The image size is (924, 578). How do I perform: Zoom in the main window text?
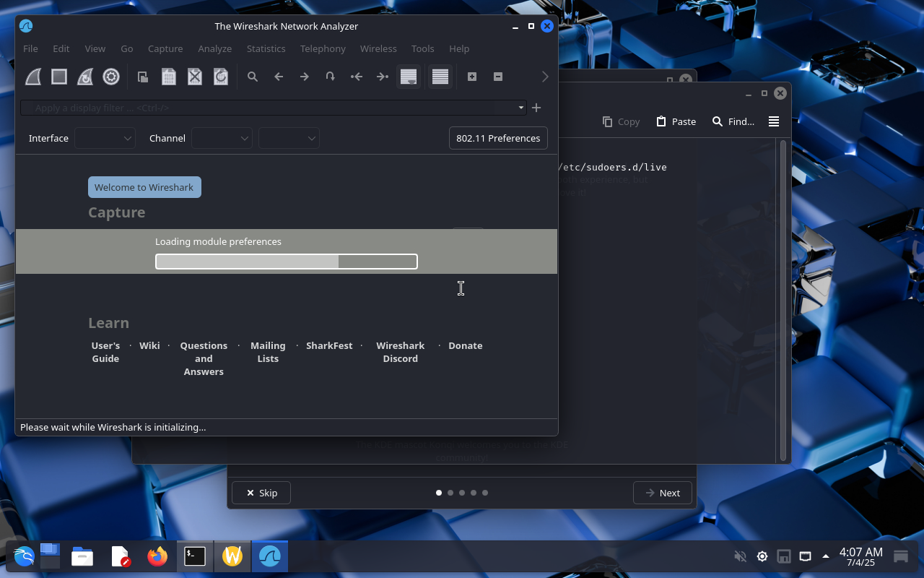tap(472, 77)
